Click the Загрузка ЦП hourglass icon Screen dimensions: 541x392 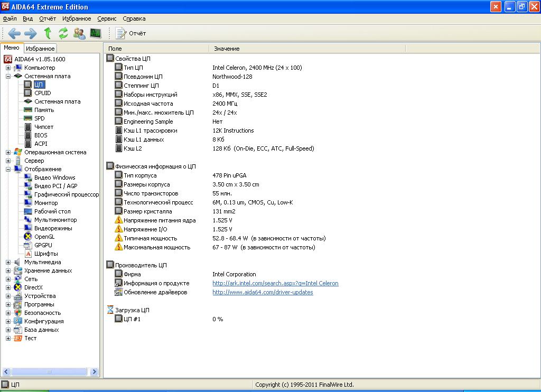click(x=110, y=310)
